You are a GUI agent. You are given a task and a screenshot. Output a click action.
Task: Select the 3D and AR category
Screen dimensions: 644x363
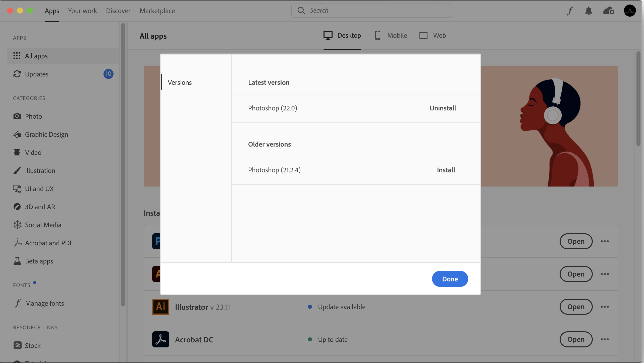pos(40,207)
